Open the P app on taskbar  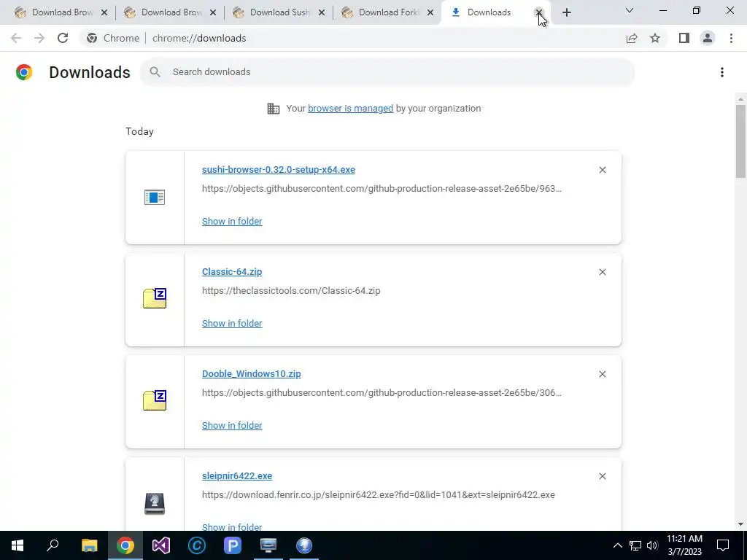[233, 545]
